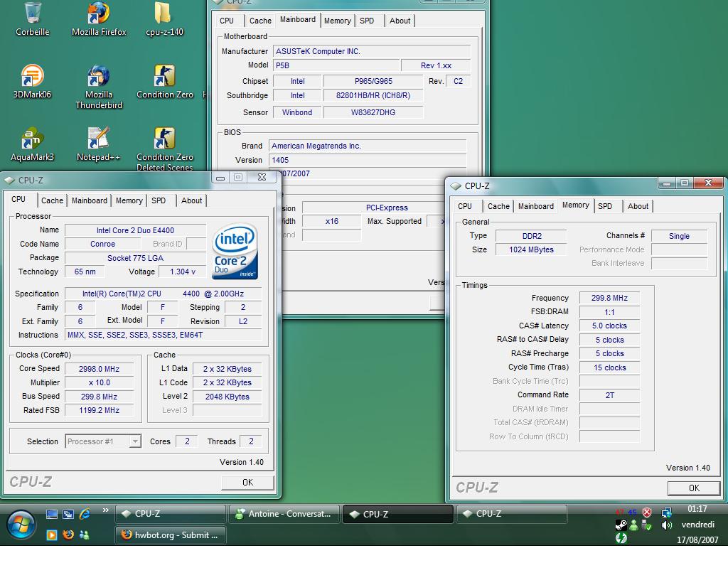Click the Level 2 cache value 2048 KBytes
The height and width of the screenshot is (580, 728).
click(227, 397)
